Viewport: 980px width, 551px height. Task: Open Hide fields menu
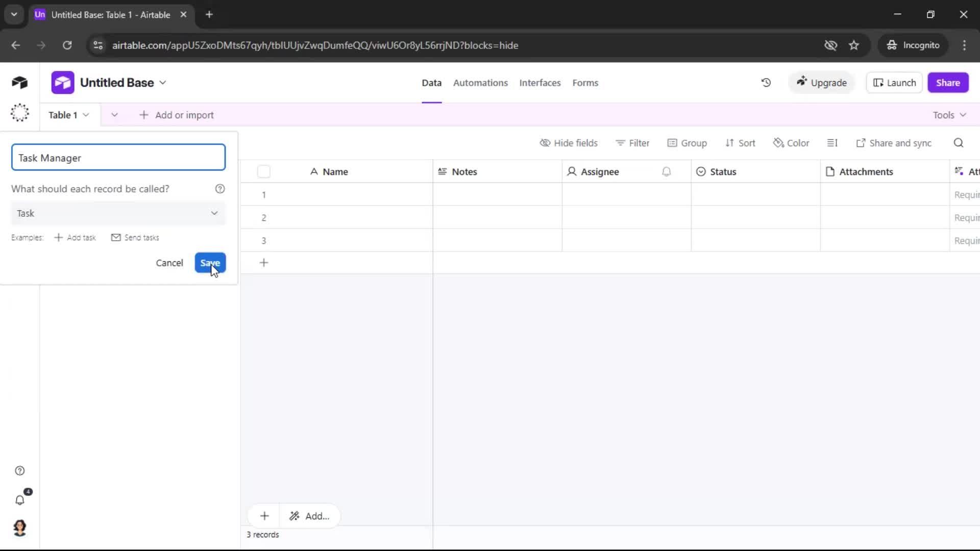(x=569, y=143)
